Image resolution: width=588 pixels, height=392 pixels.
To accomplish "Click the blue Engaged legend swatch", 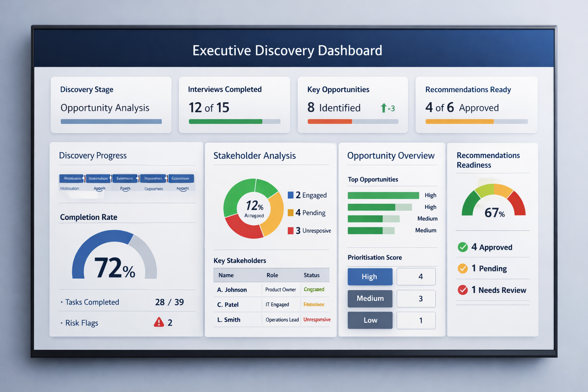I will [x=291, y=195].
